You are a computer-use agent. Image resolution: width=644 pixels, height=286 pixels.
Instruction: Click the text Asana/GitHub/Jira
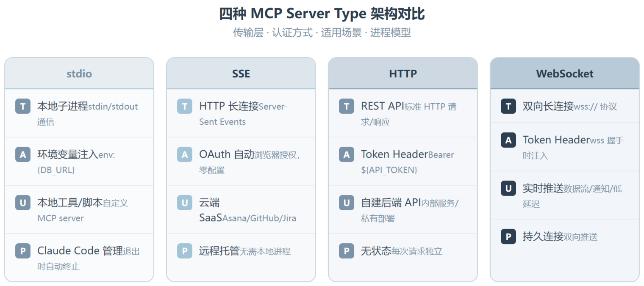pos(259,218)
